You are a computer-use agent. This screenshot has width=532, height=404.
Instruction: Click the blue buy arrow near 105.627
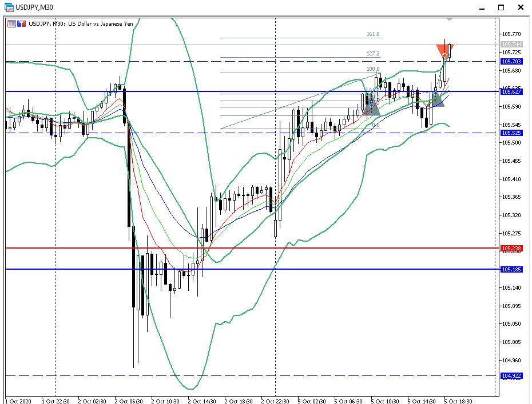[436, 93]
